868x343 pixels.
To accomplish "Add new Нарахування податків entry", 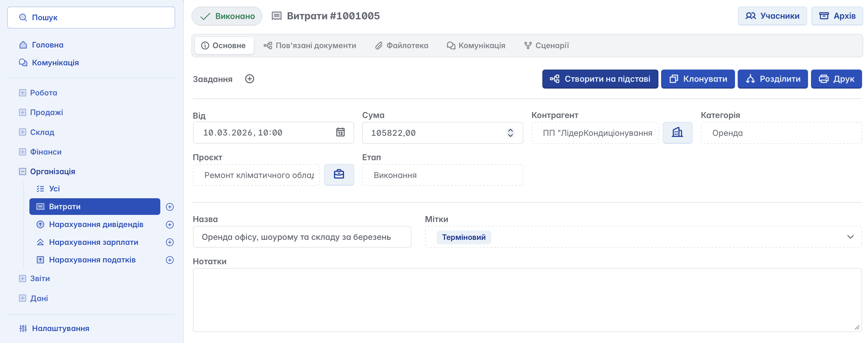I will [170, 260].
